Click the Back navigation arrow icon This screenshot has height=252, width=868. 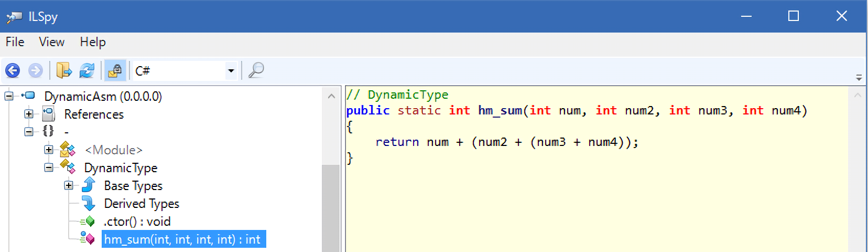pos(13,70)
